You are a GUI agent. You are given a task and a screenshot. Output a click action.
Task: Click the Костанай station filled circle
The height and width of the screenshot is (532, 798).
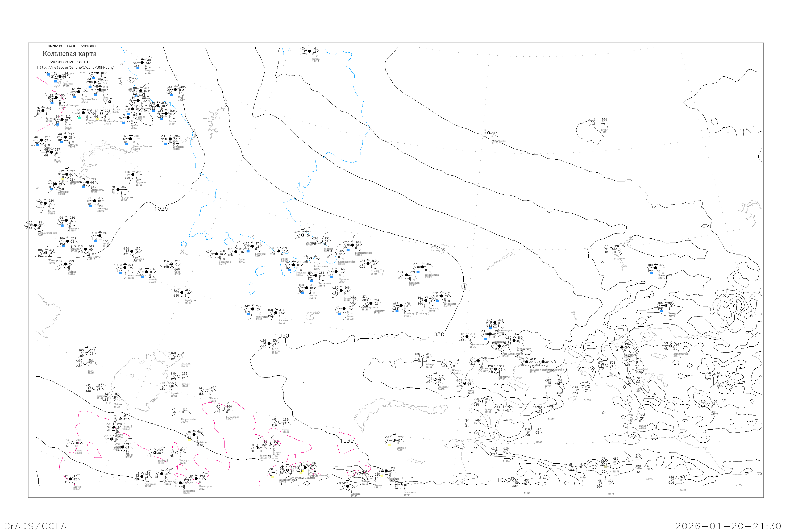[x=252, y=246]
